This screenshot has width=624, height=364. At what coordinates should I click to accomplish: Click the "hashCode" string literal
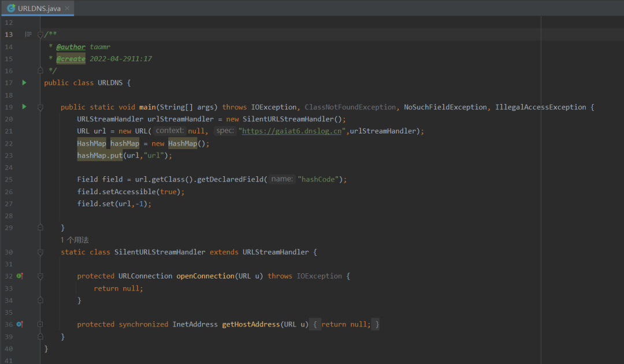(x=318, y=180)
